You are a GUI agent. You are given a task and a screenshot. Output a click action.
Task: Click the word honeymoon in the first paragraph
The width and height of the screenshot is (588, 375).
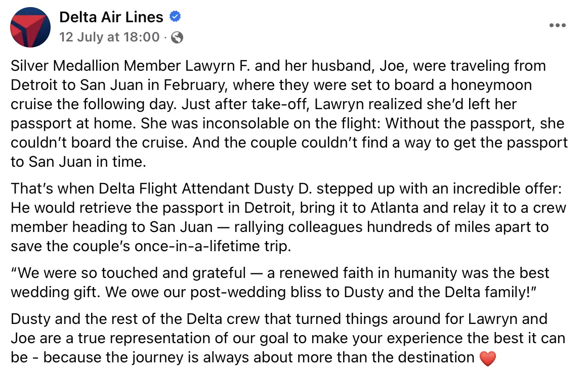491,85
